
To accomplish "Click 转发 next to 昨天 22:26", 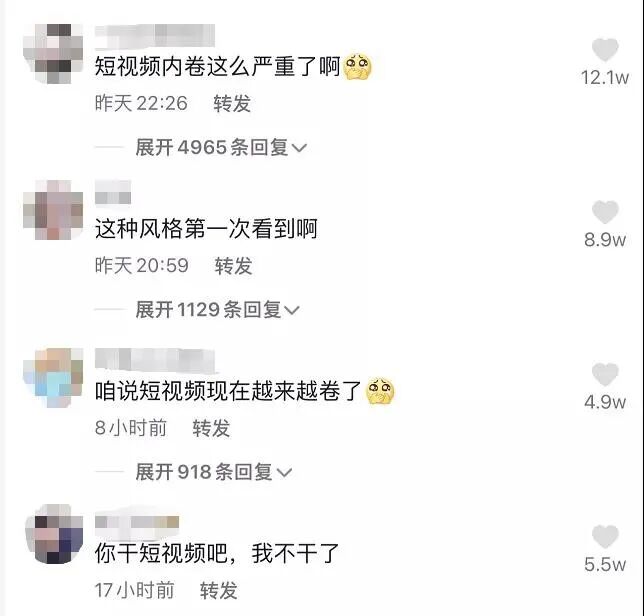I will [x=232, y=103].
